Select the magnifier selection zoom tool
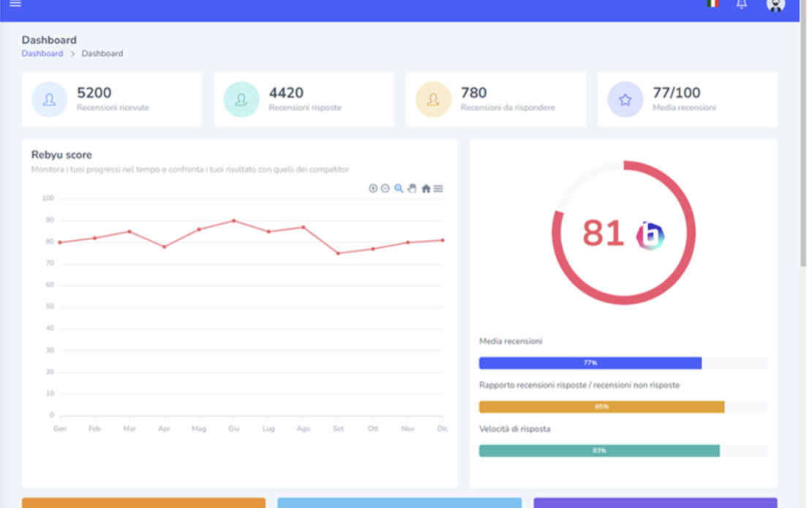 coord(398,188)
